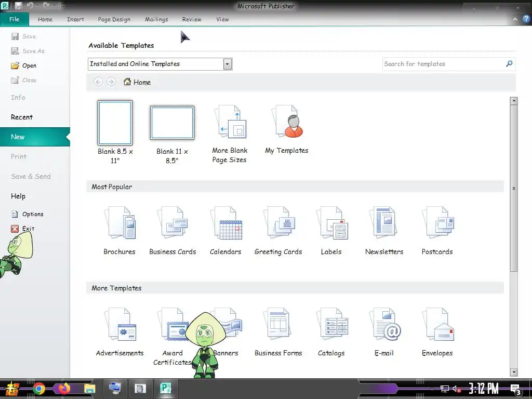Switch to the Page Design tab
Image resolution: width=532 pixels, height=399 pixels.
point(114,19)
